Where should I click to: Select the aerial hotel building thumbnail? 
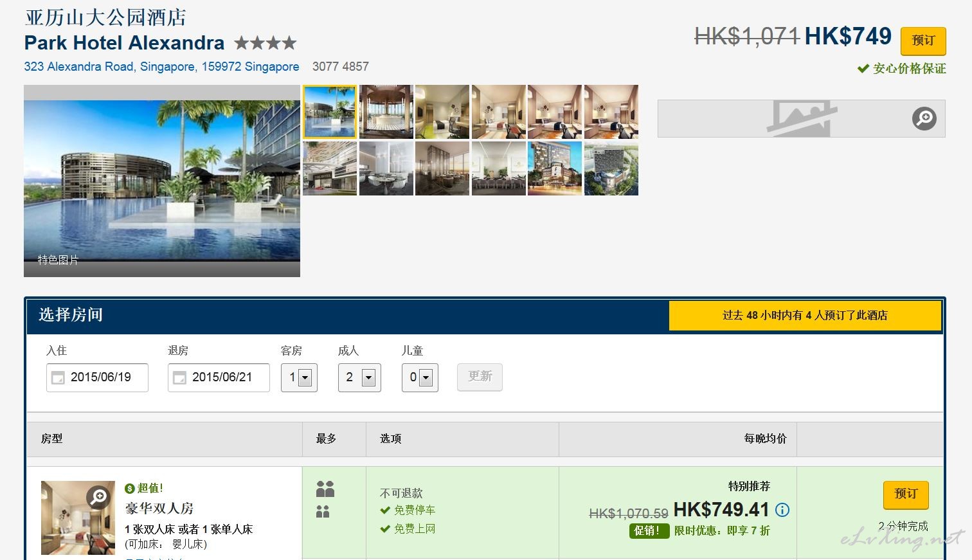point(611,168)
